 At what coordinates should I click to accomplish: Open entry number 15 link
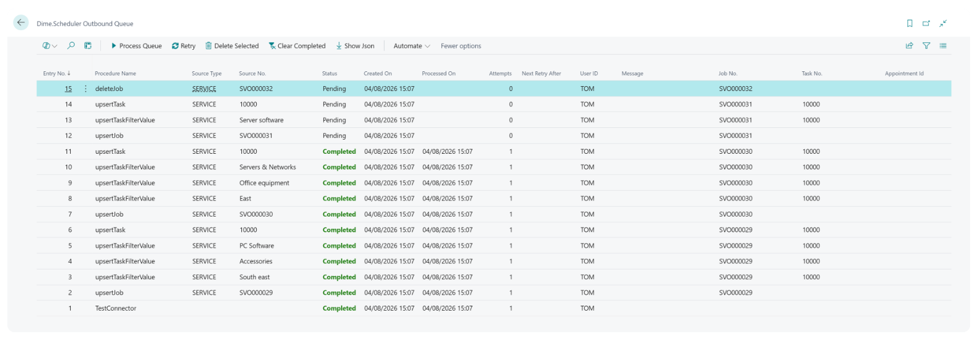point(68,89)
